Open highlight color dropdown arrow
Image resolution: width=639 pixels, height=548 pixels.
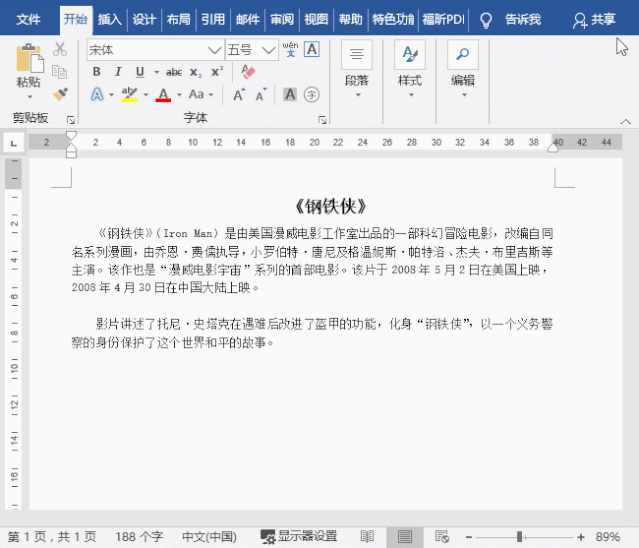146,95
